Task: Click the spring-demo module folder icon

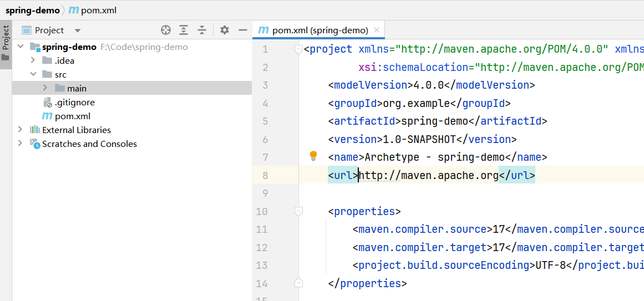Action: click(x=35, y=47)
